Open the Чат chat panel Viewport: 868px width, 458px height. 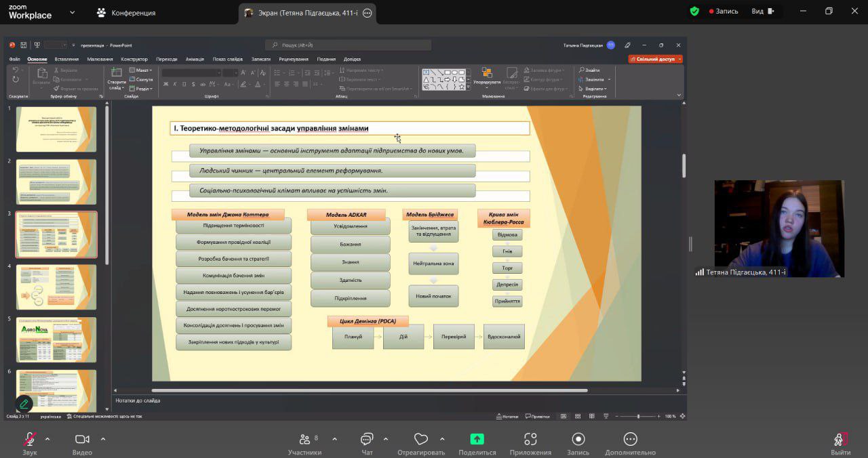tap(367, 440)
